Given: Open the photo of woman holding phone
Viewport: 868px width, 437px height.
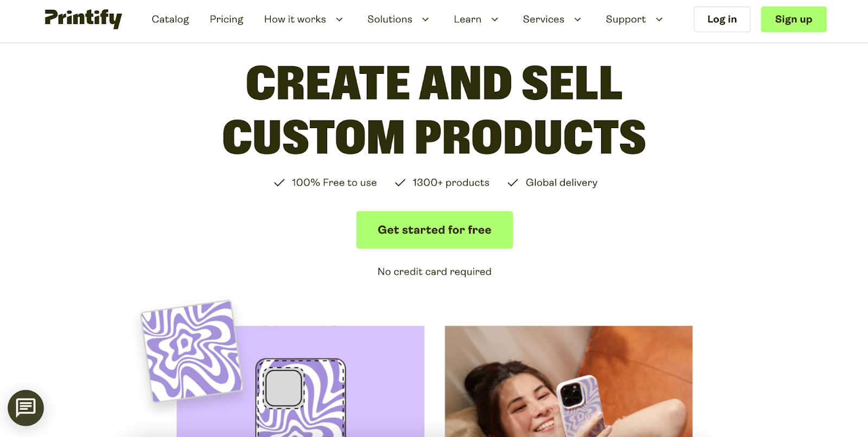Looking at the screenshot, I should 569,381.
